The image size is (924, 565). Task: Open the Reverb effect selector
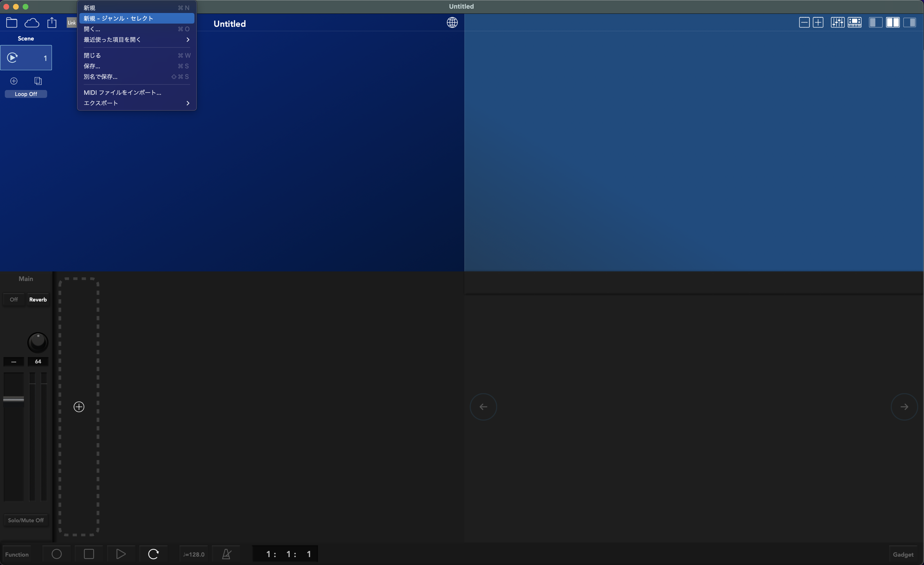tap(38, 300)
